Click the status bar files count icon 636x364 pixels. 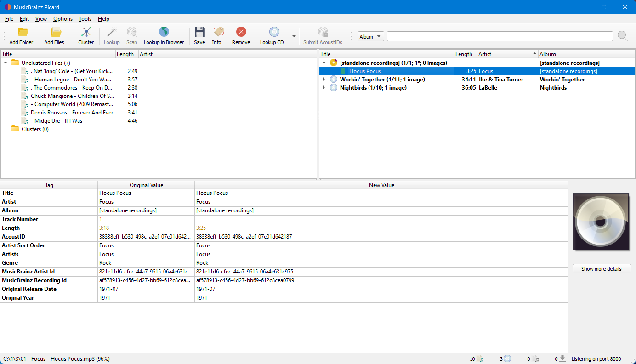[480, 358]
